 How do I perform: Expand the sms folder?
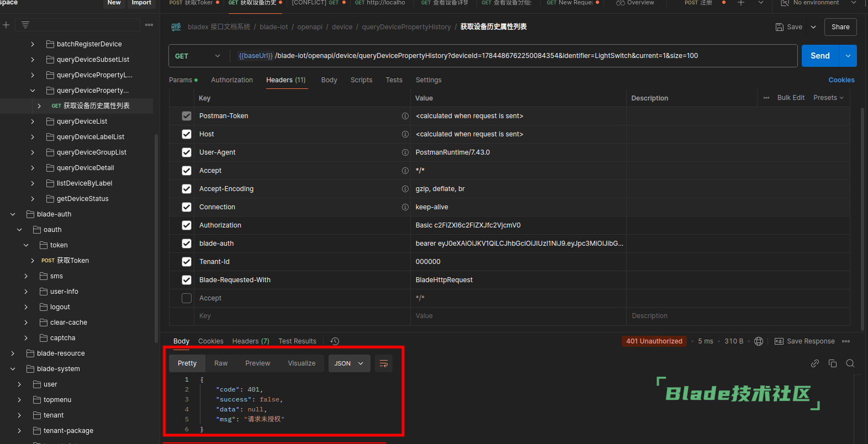[x=26, y=276]
